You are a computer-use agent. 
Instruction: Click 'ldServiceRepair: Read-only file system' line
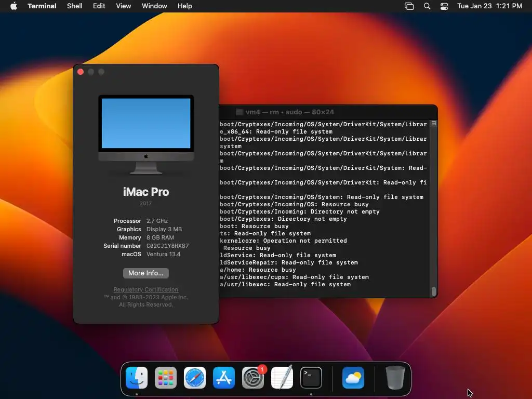pos(289,262)
